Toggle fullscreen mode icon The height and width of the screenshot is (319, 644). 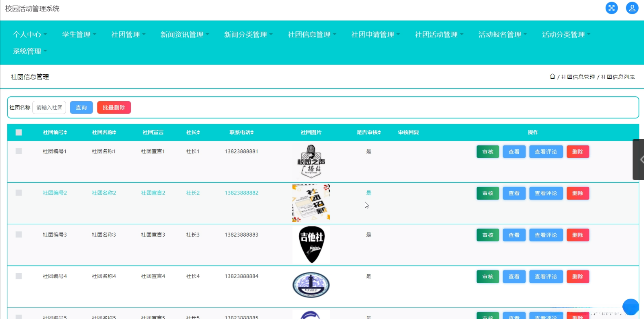click(611, 8)
